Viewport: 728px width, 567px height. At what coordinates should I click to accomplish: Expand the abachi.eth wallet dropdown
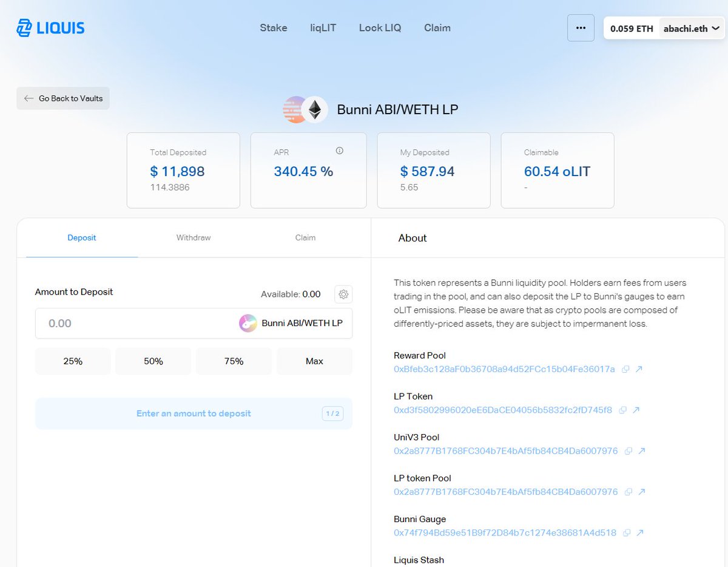pyautogui.click(x=692, y=28)
